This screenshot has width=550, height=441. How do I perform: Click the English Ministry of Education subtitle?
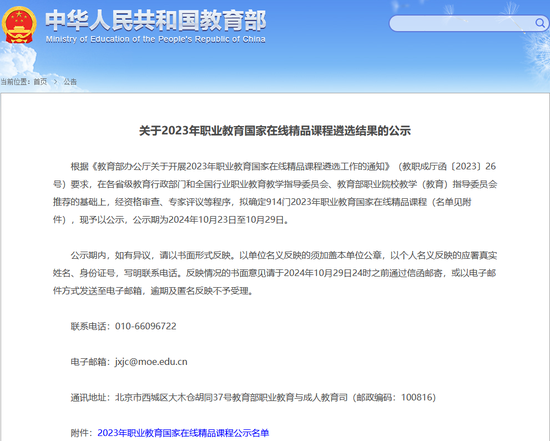click(155, 39)
